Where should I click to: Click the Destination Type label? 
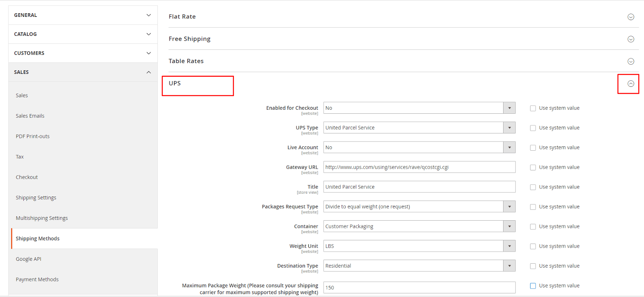click(297, 266)
